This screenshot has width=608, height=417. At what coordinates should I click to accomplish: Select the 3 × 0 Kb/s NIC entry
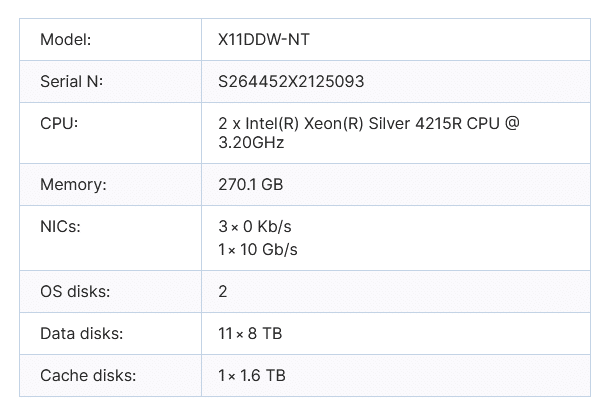click(x=254, y=227)
